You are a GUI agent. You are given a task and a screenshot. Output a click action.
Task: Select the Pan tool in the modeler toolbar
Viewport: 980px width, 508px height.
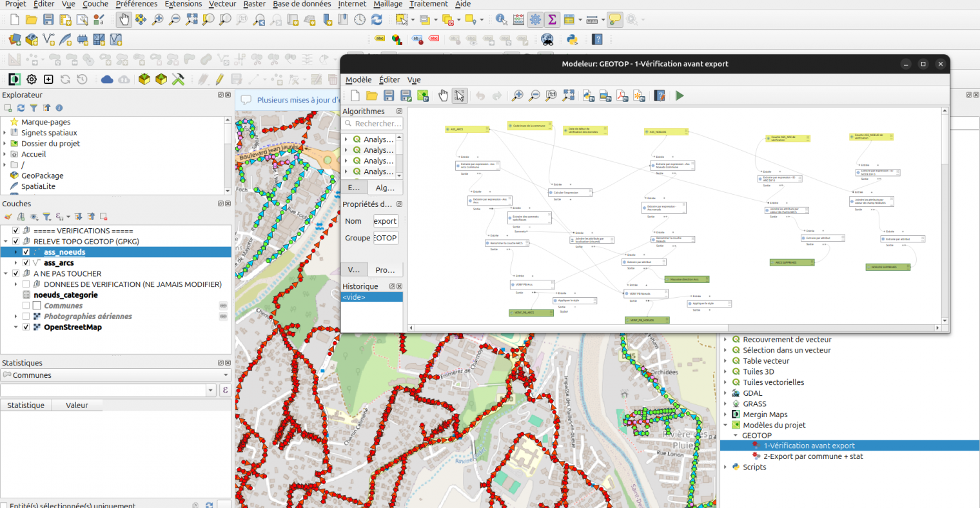pos(443,96)
